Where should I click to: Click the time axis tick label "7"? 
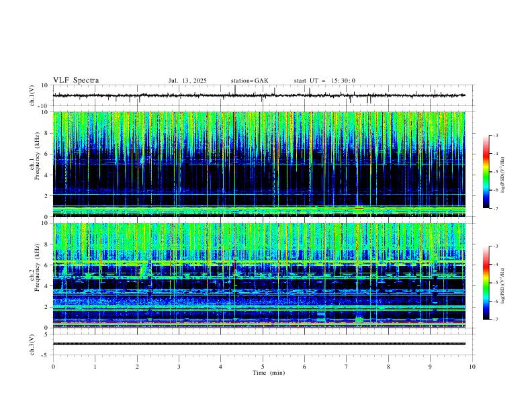(x=347, y=367)
